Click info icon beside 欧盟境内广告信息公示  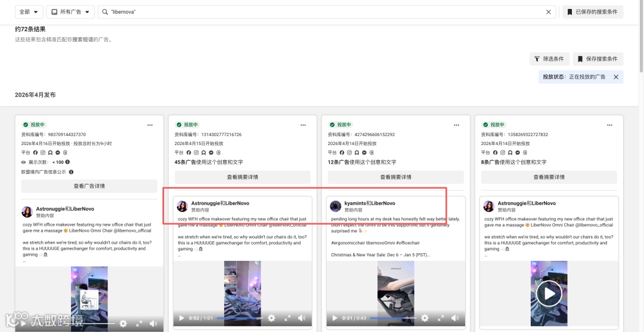click(x=71, y=172)
